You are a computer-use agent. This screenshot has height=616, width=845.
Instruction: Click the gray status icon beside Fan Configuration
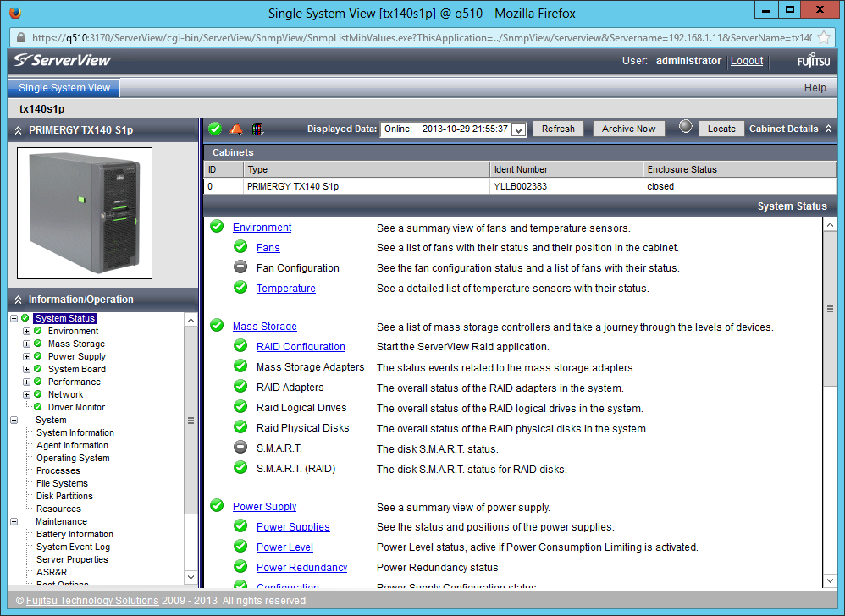240,267
